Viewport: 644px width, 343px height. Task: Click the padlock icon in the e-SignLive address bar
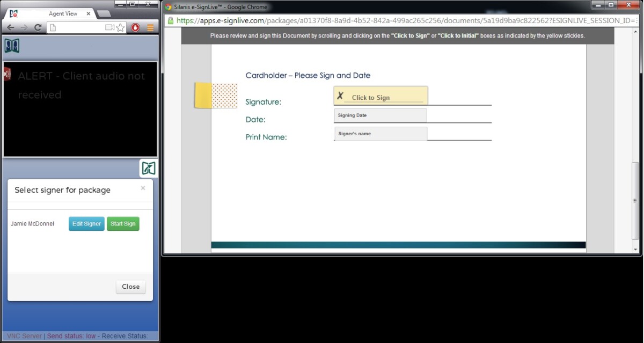170,20
